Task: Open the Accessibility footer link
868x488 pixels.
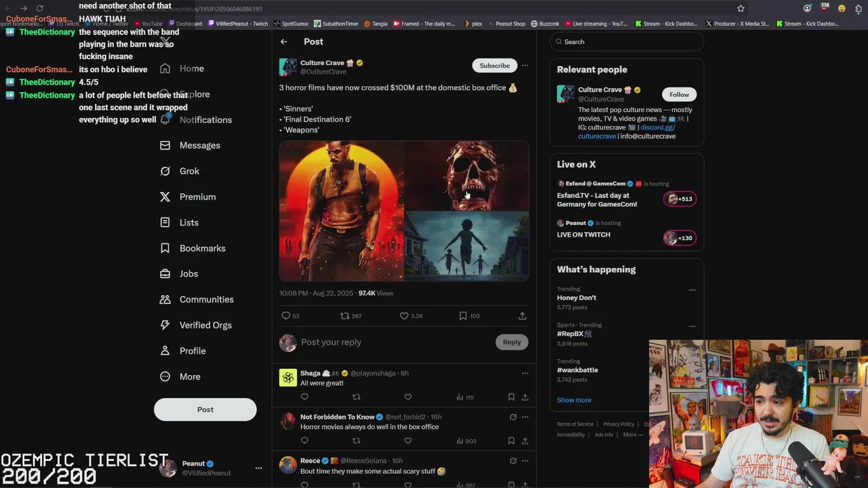Action: (x=571, y=435)
